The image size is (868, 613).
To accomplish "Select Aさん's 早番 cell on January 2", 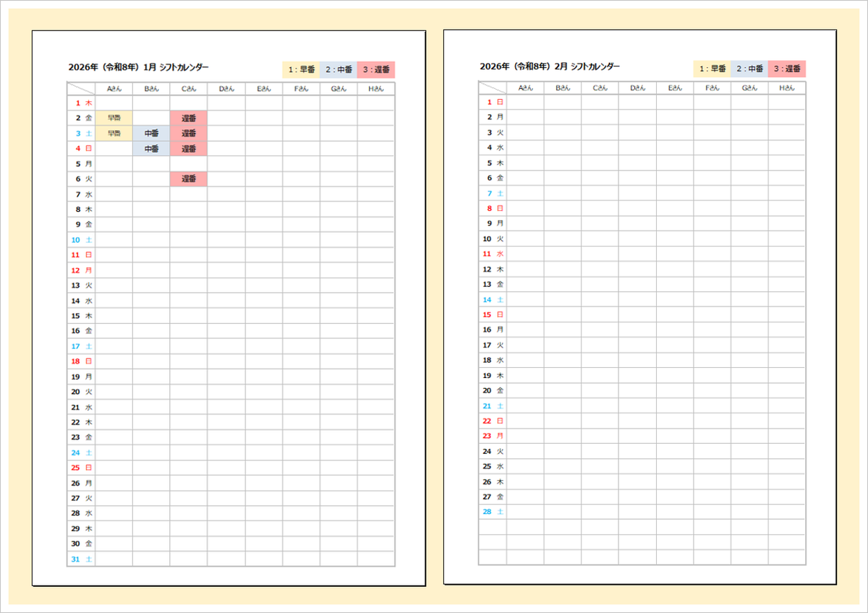I will point(114,118).
